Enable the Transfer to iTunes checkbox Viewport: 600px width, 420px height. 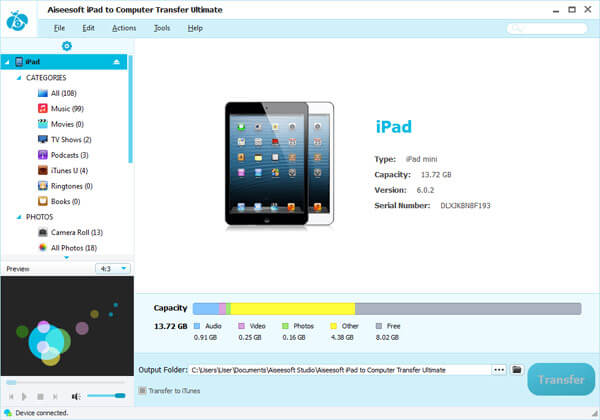pyautogui.click(x=142, y=391)
